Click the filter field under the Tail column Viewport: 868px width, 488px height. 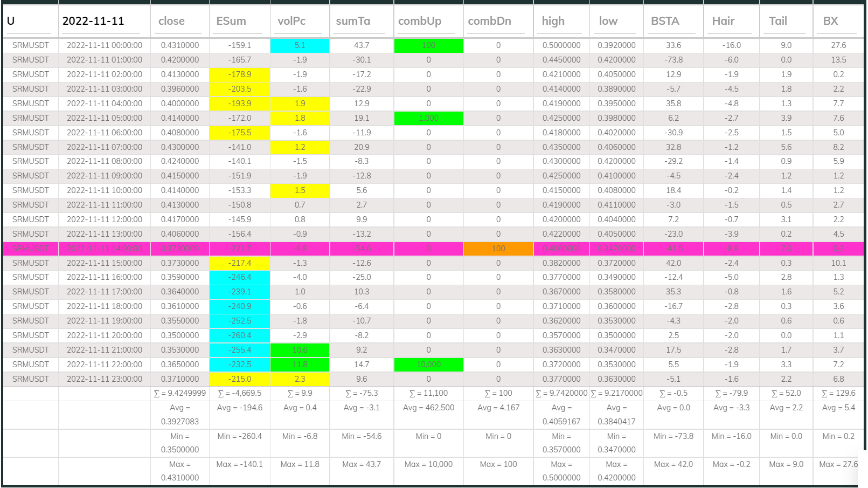click(x=784, y=33)
